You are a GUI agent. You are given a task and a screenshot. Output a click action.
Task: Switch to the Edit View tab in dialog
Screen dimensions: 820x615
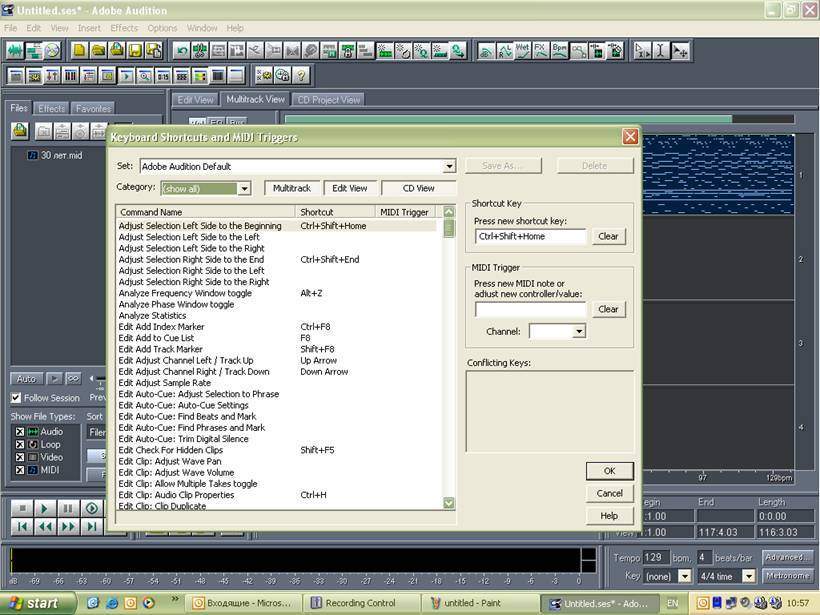[x=349, y=188]
